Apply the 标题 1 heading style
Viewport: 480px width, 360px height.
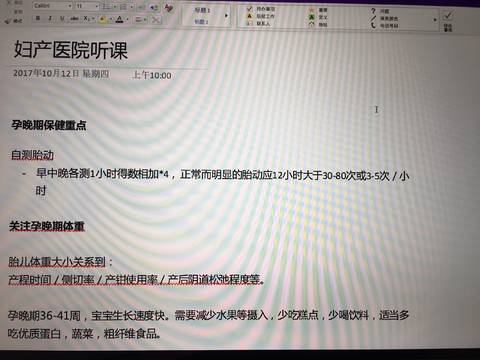[202, 10]
